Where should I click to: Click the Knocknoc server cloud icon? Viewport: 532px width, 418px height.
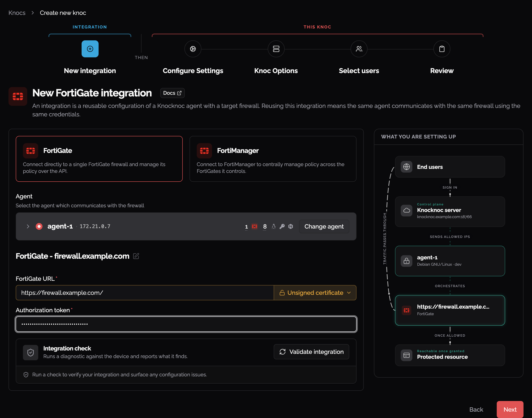pos(406,210)
